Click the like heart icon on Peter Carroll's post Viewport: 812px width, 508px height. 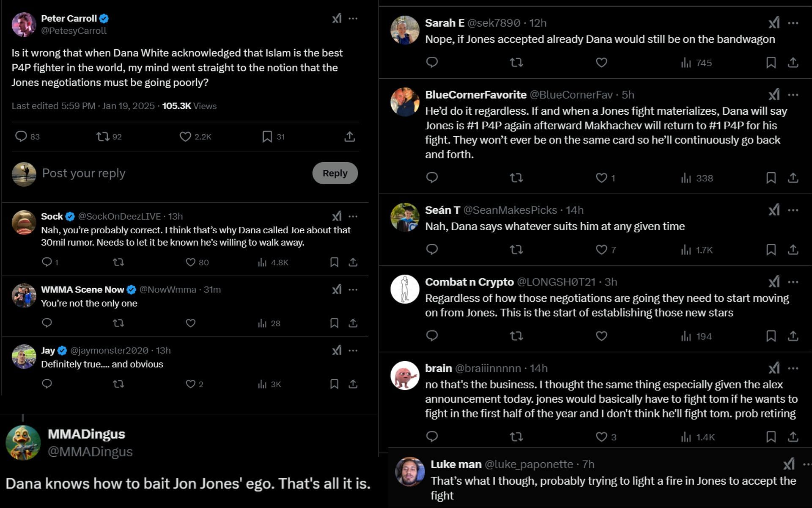click(x=187, y=136)
